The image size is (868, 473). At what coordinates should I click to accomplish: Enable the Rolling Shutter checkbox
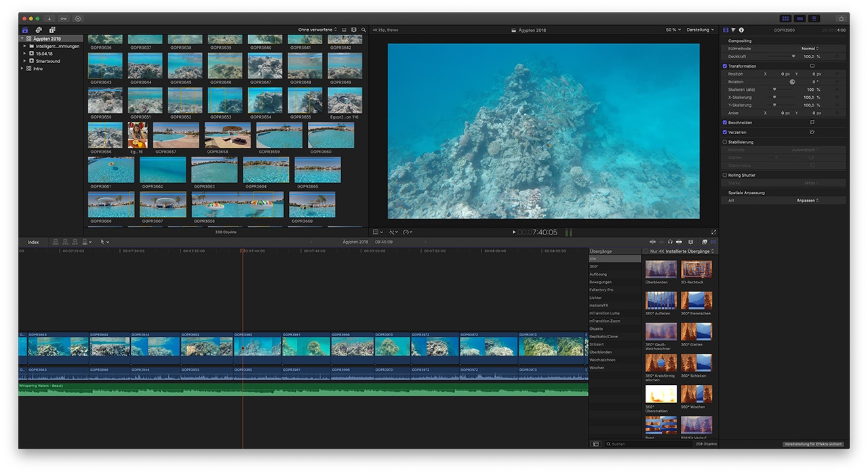pos(725,175)
